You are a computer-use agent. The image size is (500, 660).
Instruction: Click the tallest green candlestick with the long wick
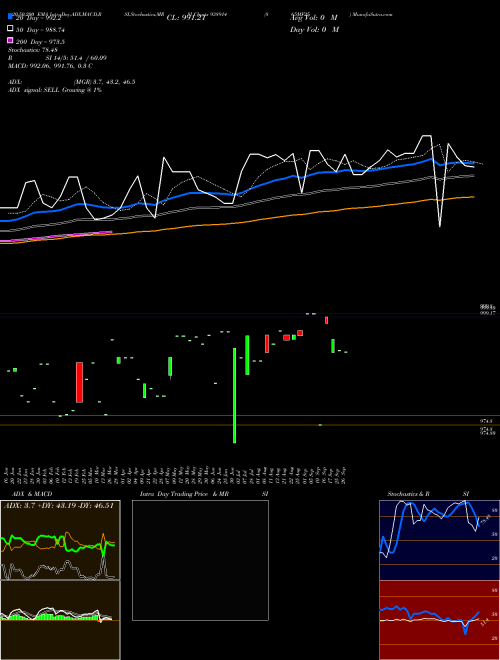pyautogui.click(x=234, y=395)
